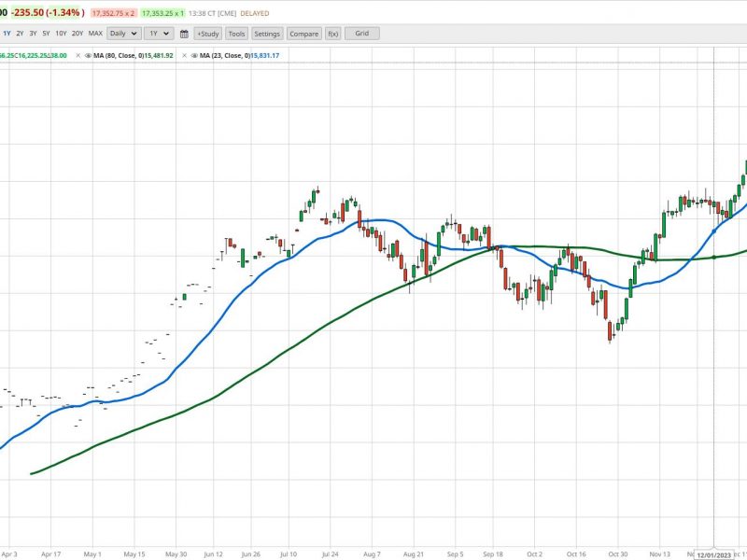Select the 5Y time range
Image resolution: width=747 pixels, height=560 pixels.
(x=46, y=34)
